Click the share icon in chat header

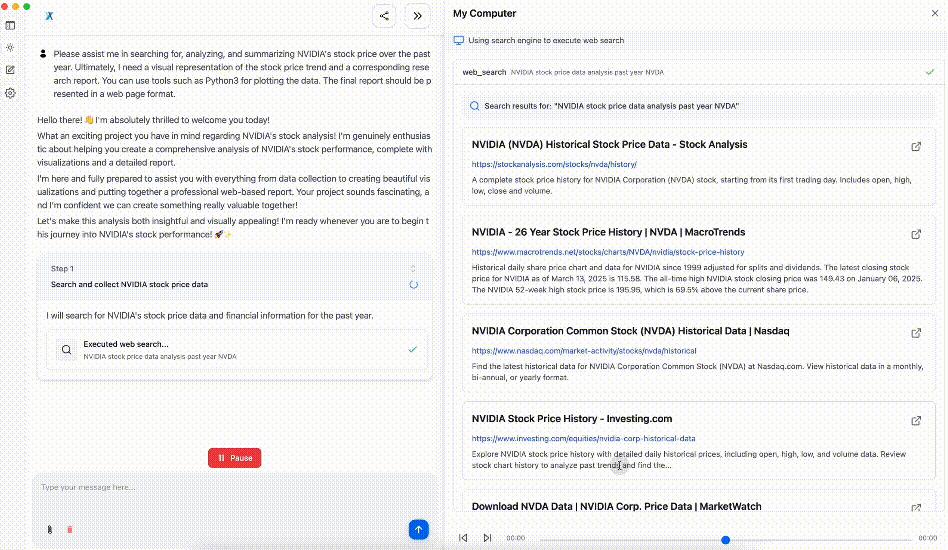click(x=384, y=16)
